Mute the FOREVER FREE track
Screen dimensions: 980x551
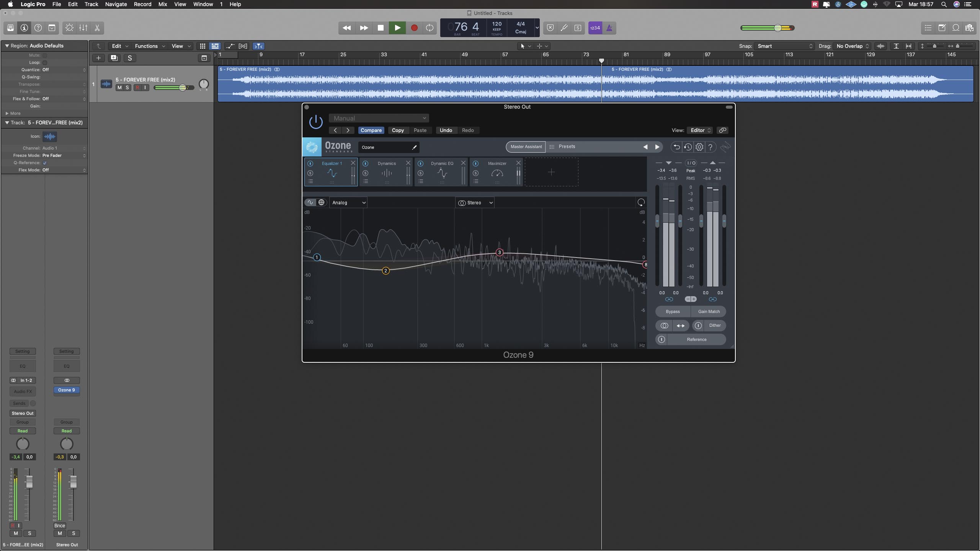click(x=119, y=88)
